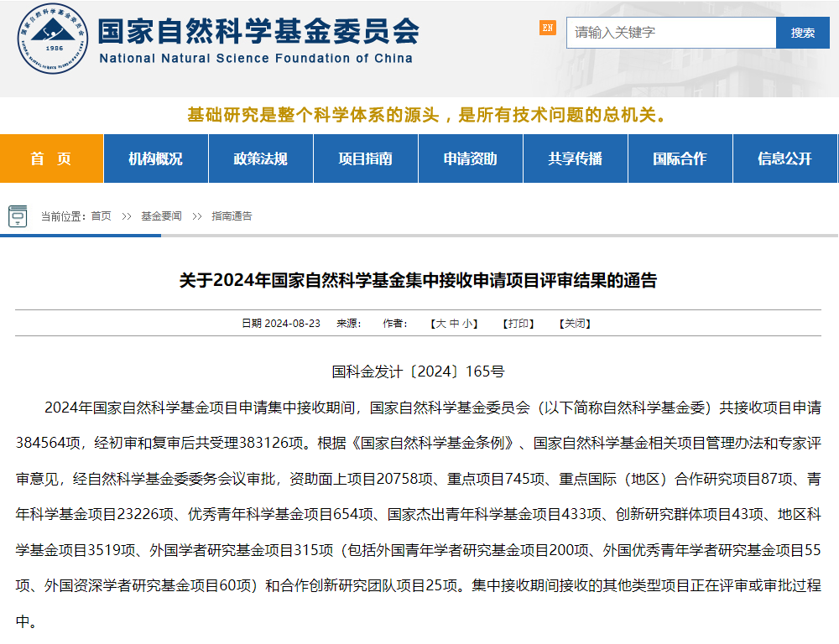Viewport: 839px width, 644px height.
Task: Select the 共享传播 menu item
Action: tap(575, 158)
